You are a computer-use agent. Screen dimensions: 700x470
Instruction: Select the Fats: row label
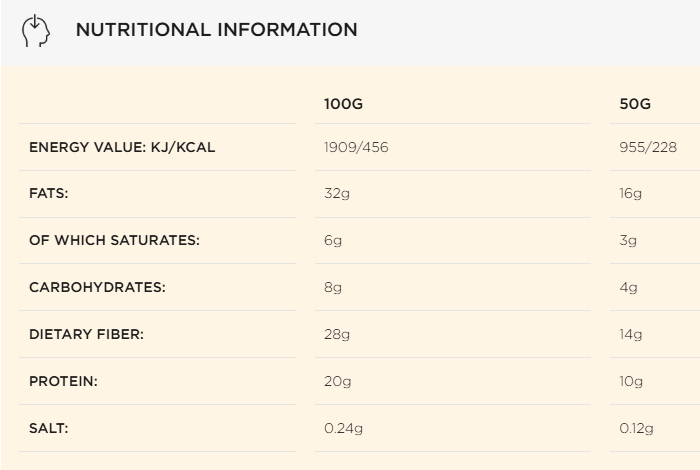coord(49,193)
